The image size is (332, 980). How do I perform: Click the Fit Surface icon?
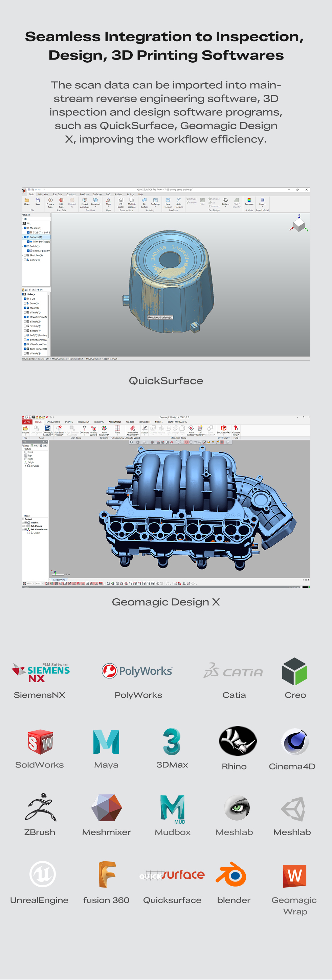tap(144, 201)
